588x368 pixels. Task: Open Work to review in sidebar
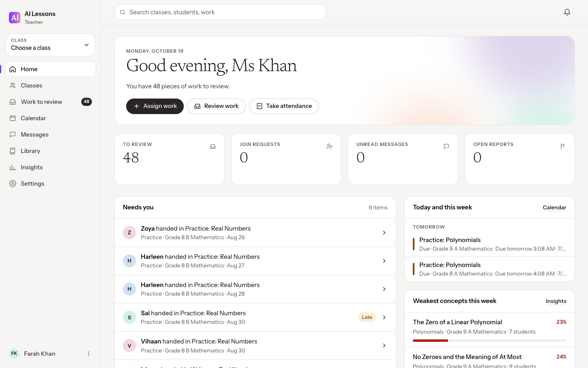tap(51, 102)
